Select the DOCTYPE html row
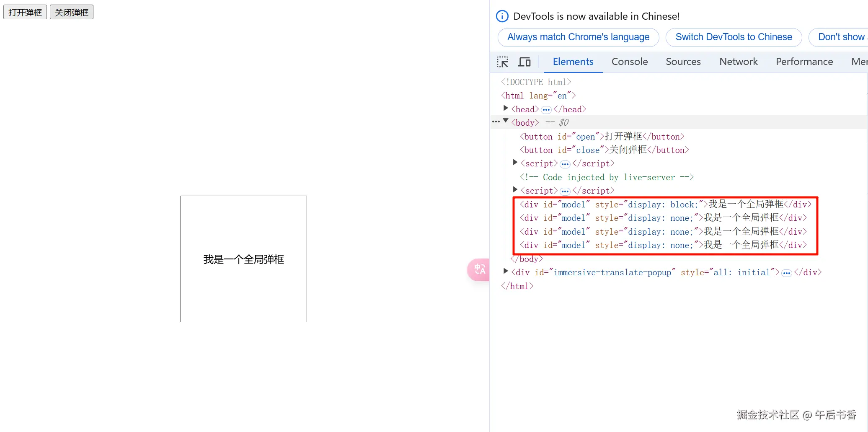 tap(536, 82)
